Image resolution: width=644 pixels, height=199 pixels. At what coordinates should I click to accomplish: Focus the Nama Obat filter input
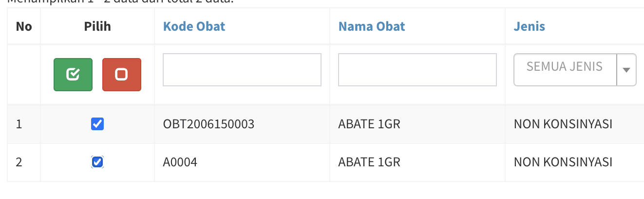pos(417,70)
